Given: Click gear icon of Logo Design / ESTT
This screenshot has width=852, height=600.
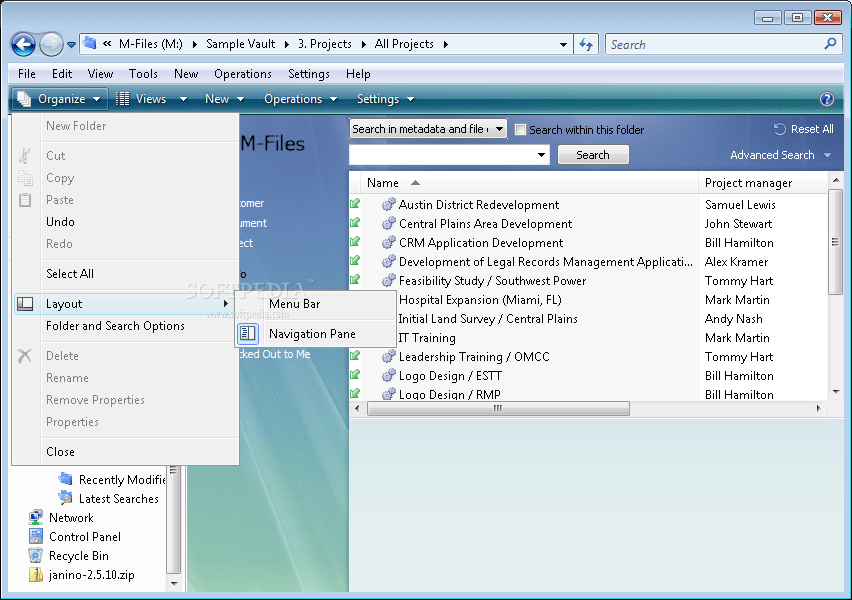Looking at the screenshot, I should (x=389, y=376).
